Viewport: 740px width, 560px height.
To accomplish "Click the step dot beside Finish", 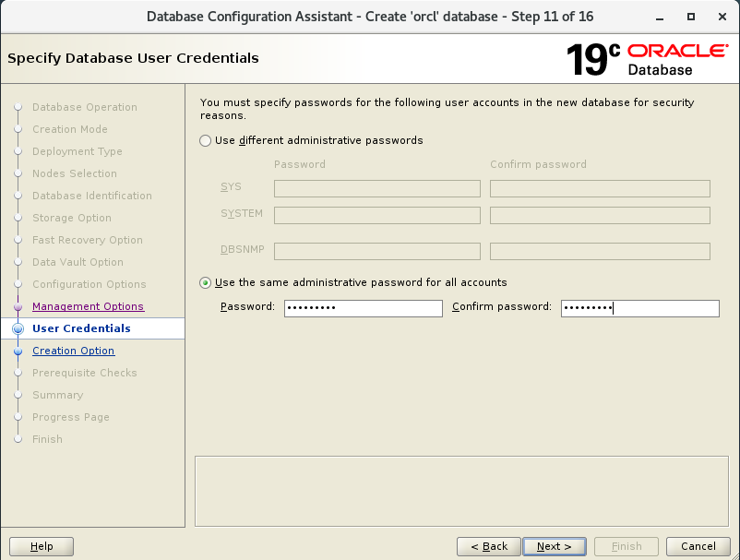I will click(x=17, y=439).
